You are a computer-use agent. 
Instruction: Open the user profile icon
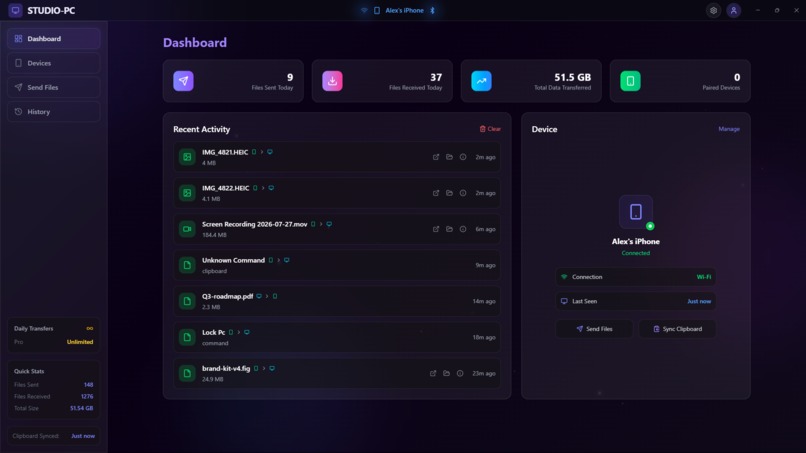[x=734, y=10]
